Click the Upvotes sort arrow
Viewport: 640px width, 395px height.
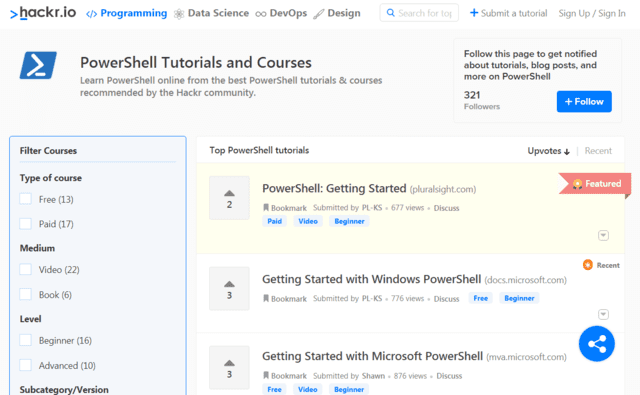click(x=567, y=152)
